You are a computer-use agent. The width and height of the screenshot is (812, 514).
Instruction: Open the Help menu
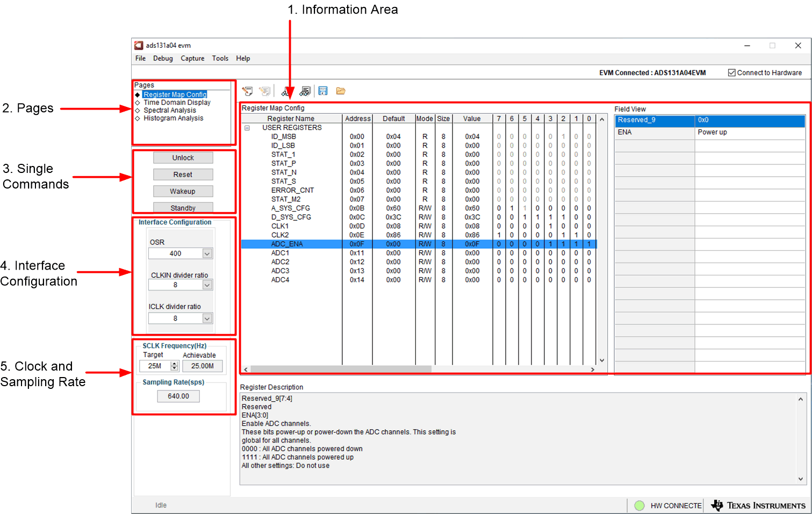coord(243,59)
